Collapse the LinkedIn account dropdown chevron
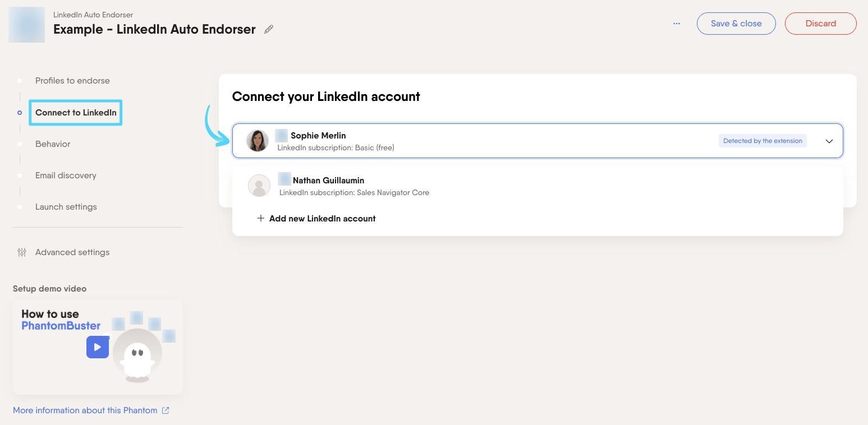Screen dimensions: 868x425 pyautogui.click(x=829, y=141)
